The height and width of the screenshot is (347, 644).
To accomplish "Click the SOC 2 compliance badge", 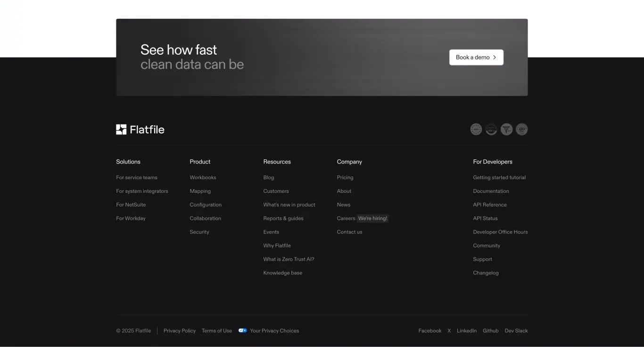I will 491,129.
